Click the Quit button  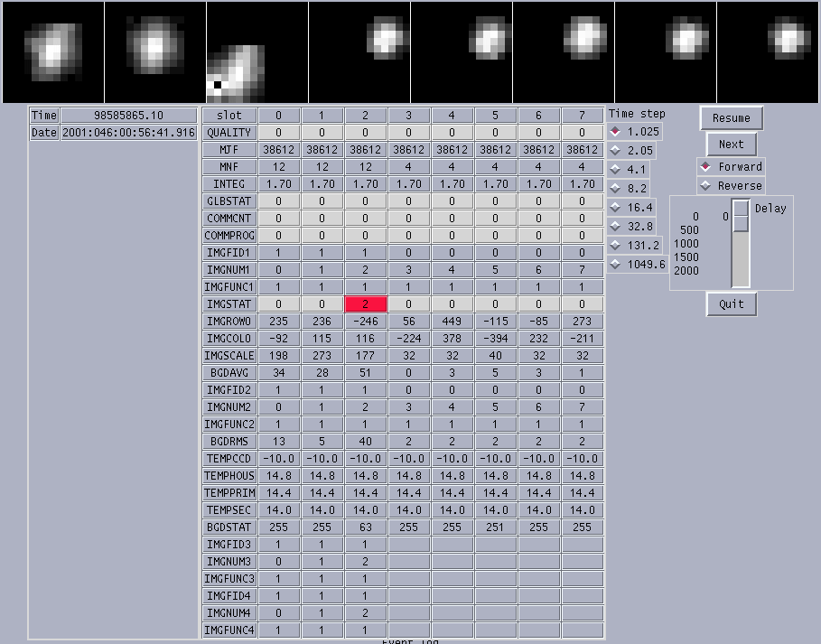click(x=731, y=304)
